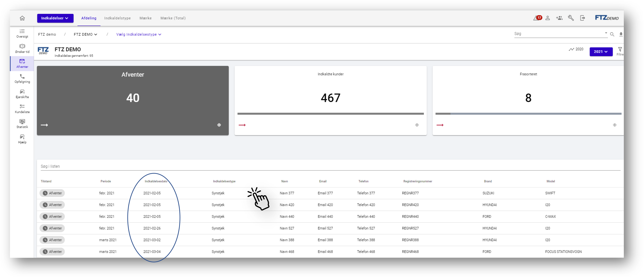This screenshot has width=644, height=278.
Task: Switch to the Mærke (Total) tab
Action: point(173,18)
